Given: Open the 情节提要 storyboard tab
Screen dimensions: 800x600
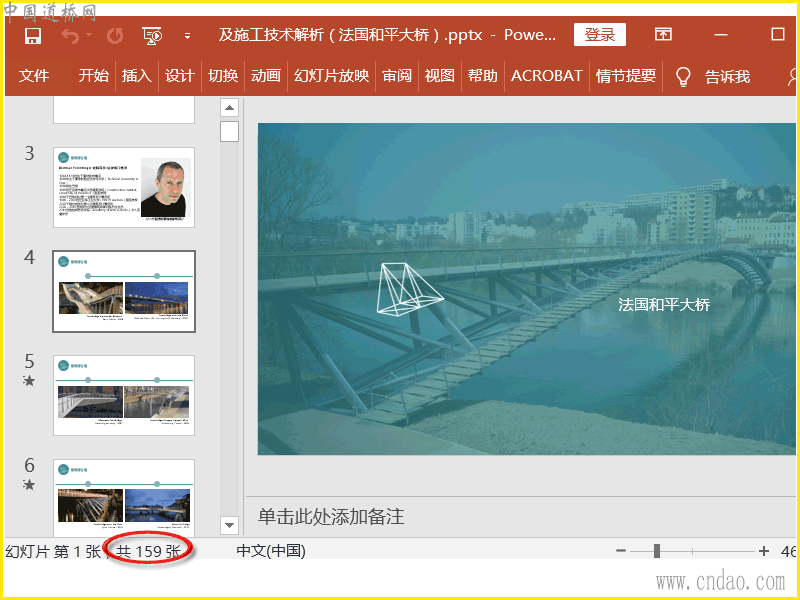Looking at the screenshot, I should (x=626, y=76).
